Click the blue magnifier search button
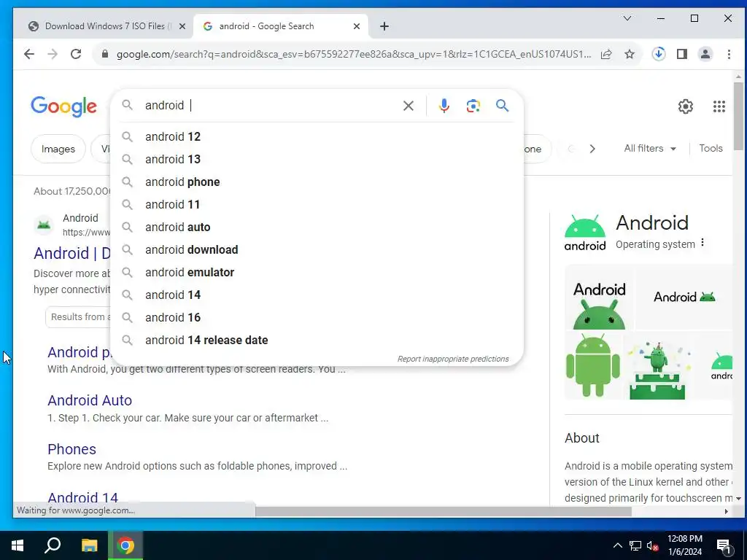This screenshot has width=747, height=560. [x=502, y=105]
